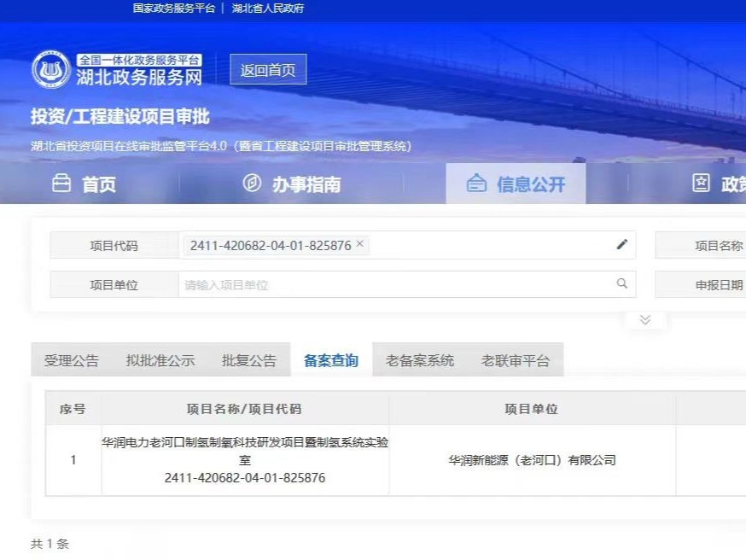This screenshot has width=746, height=560.
Task: Click the 项目单位 column header
Action: pyautogui.click(x=532, y=409)
